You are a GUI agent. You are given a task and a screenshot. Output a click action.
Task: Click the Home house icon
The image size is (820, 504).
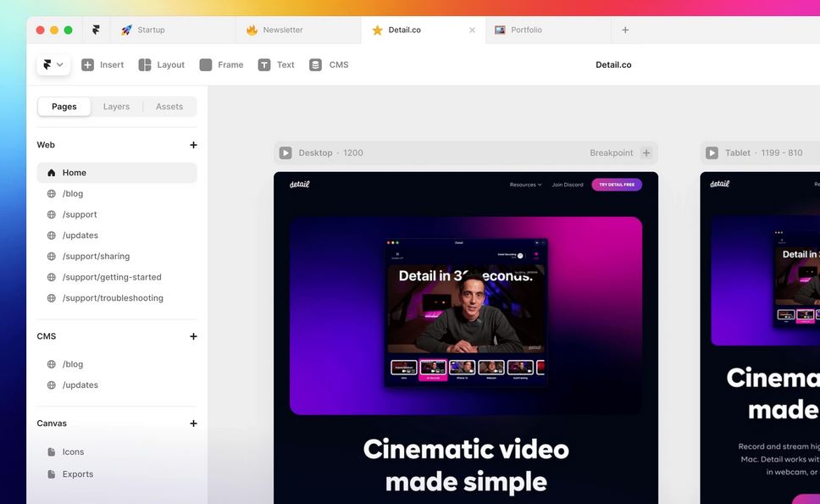pos(51,173)
